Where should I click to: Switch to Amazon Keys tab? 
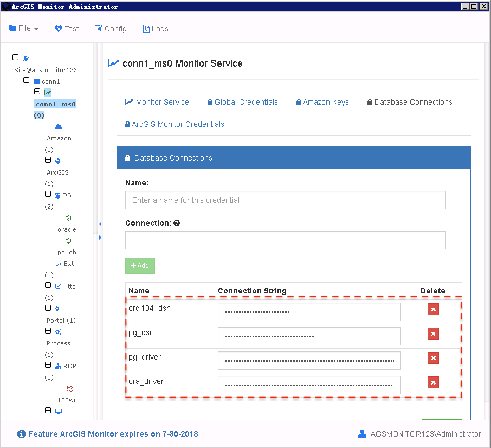[322, 102]
